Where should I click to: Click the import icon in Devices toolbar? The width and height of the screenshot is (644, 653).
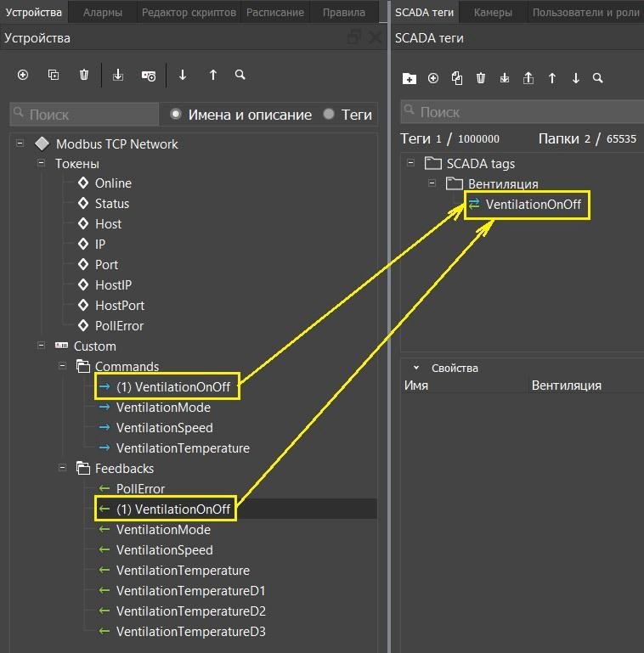coord(118,76)
